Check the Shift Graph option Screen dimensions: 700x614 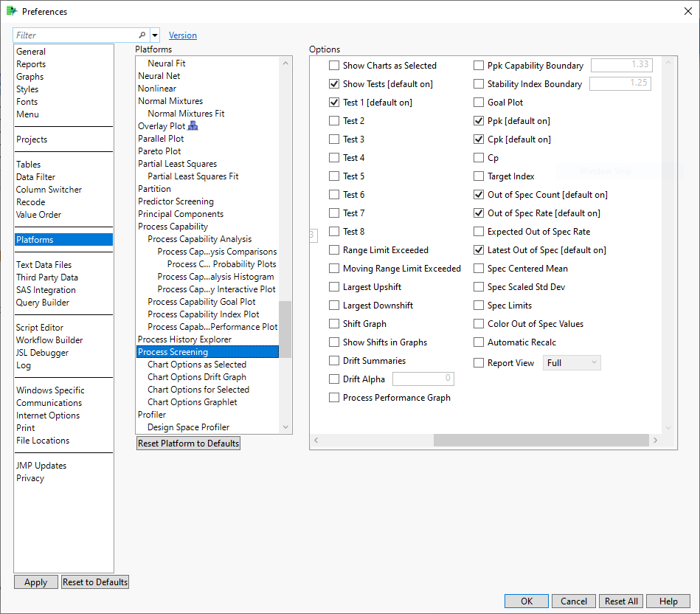point(334,324)
